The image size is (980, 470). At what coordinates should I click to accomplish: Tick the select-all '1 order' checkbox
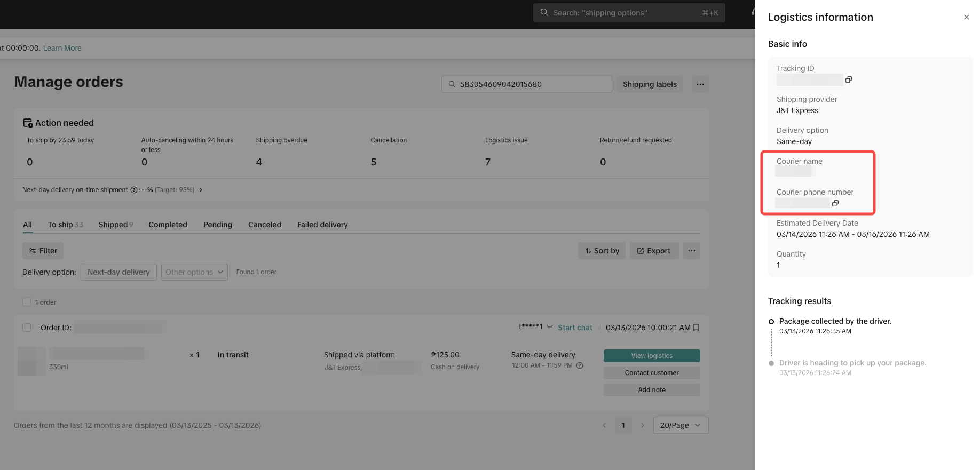(x=27, y=302)
